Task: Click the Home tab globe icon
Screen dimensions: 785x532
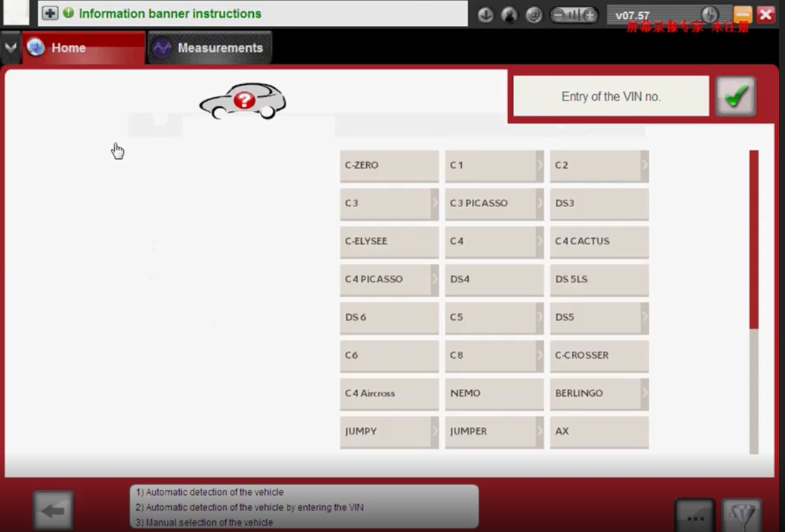Action: (36, 47)
